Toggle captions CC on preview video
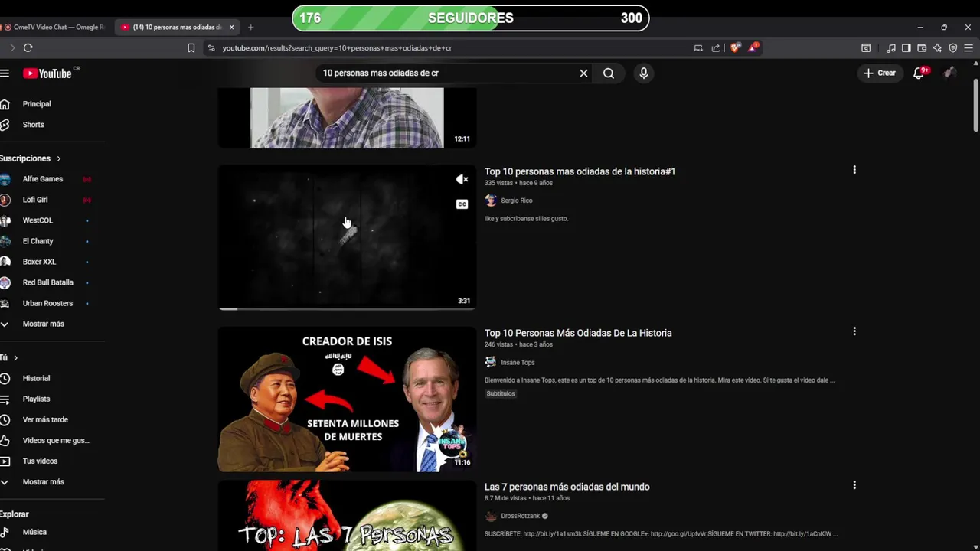The height and width of the screenshot is (551, 980). 462,204
